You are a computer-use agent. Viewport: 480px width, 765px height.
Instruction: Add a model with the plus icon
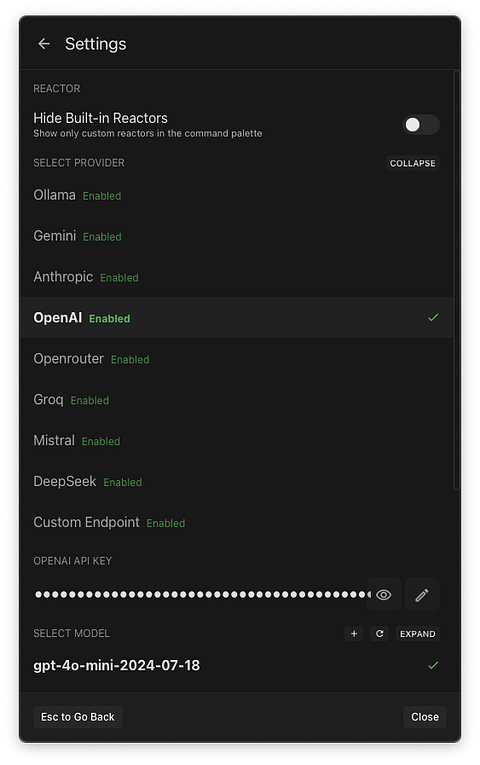pos(354,634)
